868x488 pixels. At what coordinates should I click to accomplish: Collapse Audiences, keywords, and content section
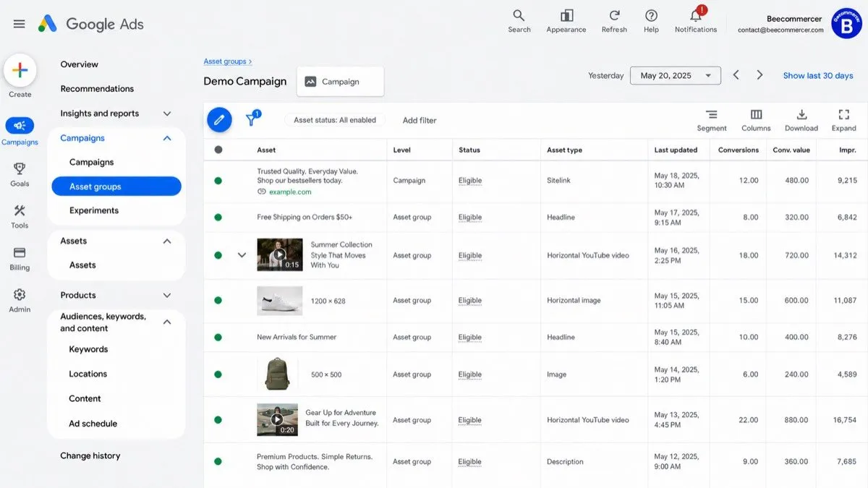click(167, 322)
